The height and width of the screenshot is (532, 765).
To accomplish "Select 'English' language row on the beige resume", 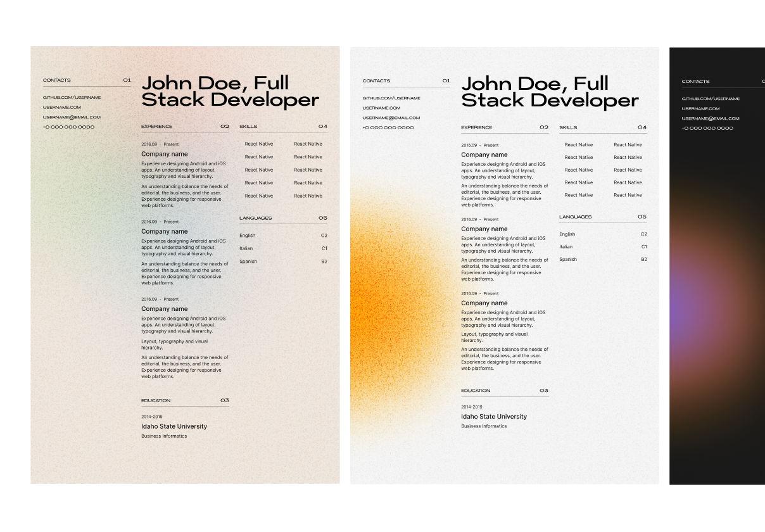I will (x=284, y=236).
